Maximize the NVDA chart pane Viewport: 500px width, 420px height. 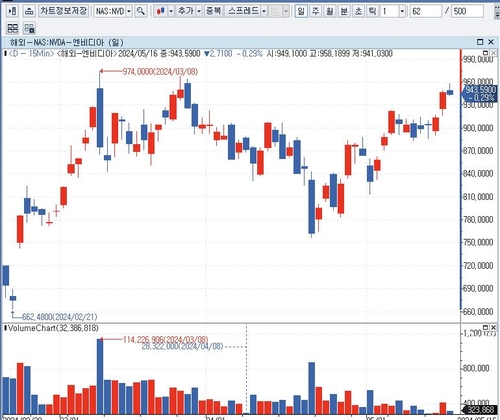coord(480,42)
